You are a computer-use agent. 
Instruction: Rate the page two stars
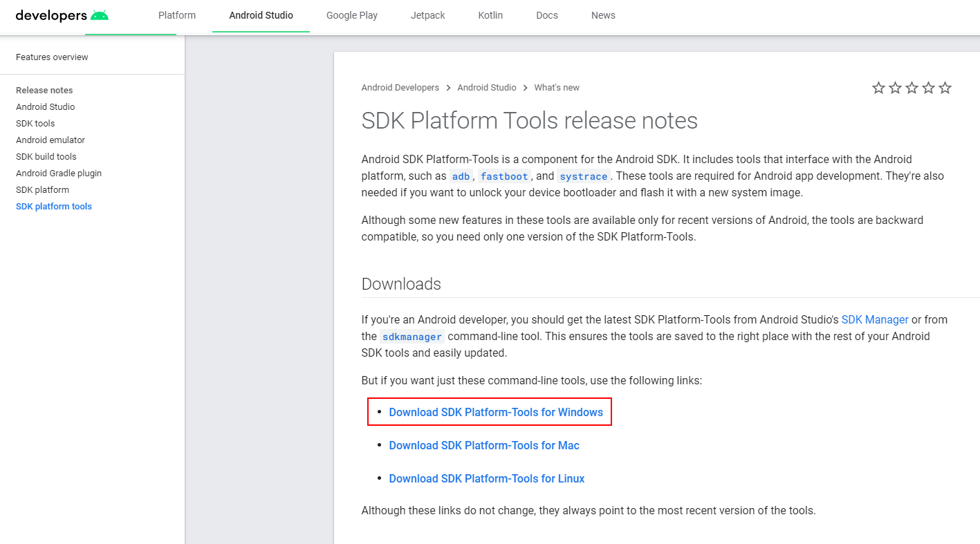(x=895, y=88)
